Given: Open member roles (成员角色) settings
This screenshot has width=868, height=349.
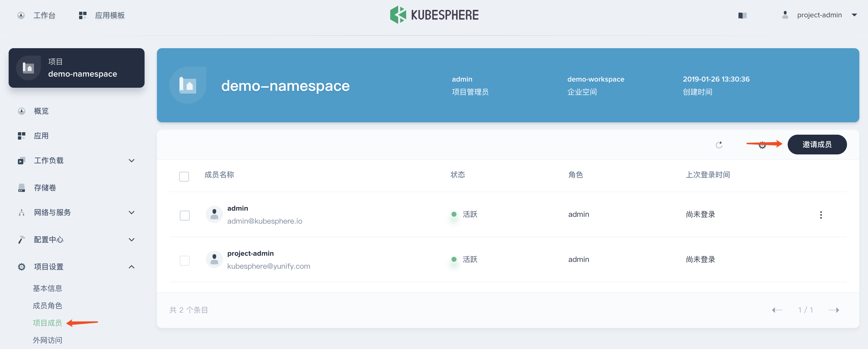Looking at the screenshot, I should click(x=48, y=305).
